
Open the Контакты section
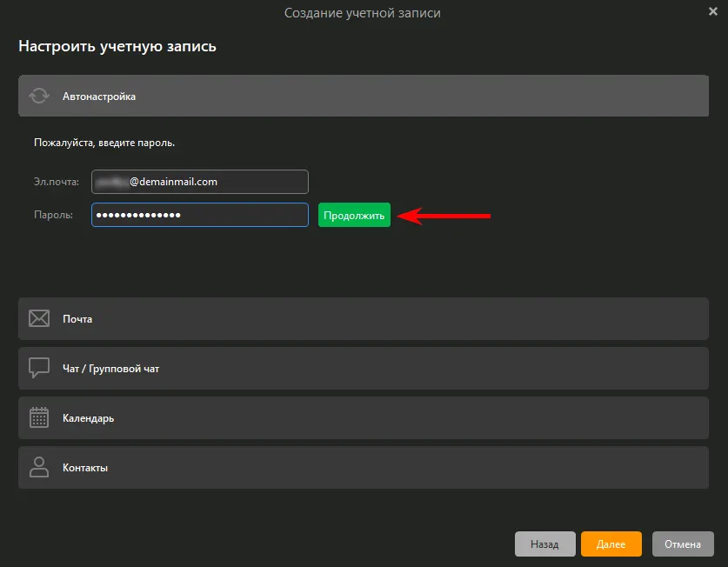tap(363, 467)
